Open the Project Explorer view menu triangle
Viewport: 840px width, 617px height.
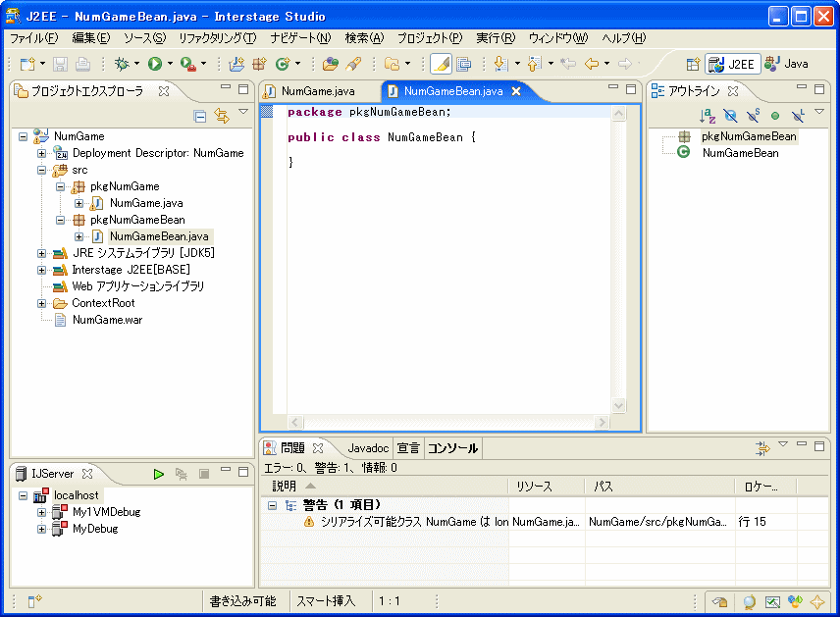(243, 112)
